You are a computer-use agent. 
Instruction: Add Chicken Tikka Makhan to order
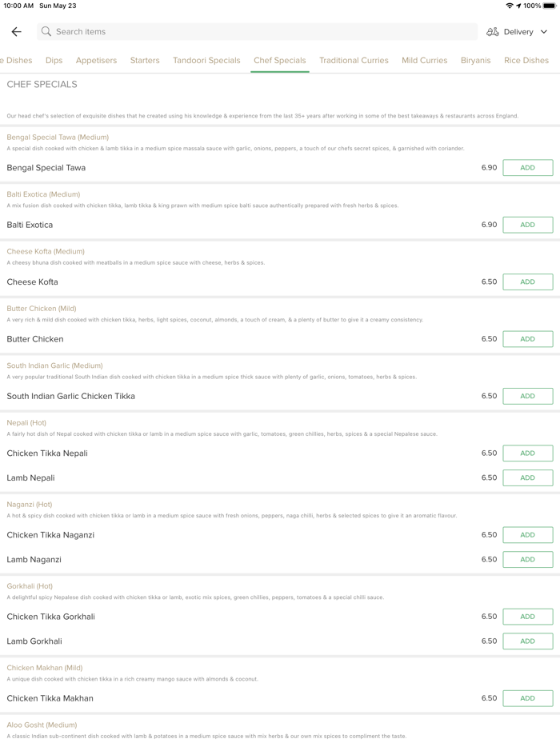click(x=527, y=698)
